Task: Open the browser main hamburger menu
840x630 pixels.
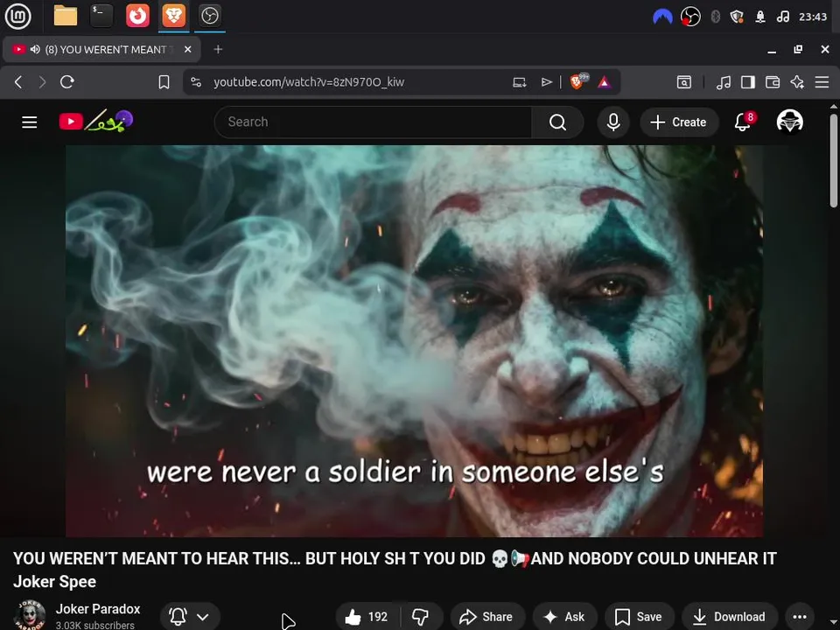Action: (x=822, y=82)
